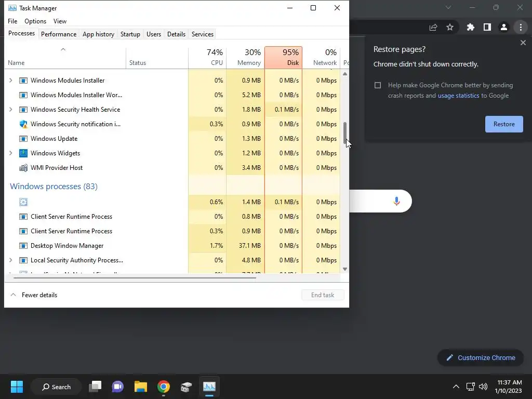Screen dimensions: 532x399
Task: Close the Restore pages popup
Action: point(523,43)
